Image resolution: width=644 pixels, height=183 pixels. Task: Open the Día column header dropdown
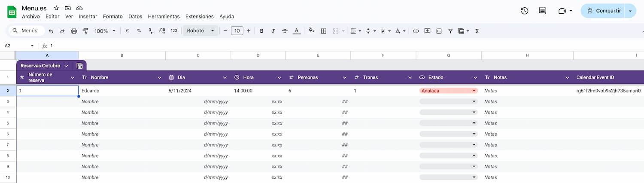click(225, 77)
